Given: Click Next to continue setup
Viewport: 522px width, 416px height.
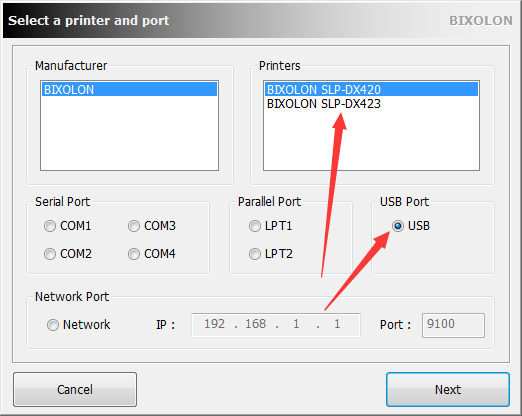Looking at the screenshot, I should click(x=448, y=389).
